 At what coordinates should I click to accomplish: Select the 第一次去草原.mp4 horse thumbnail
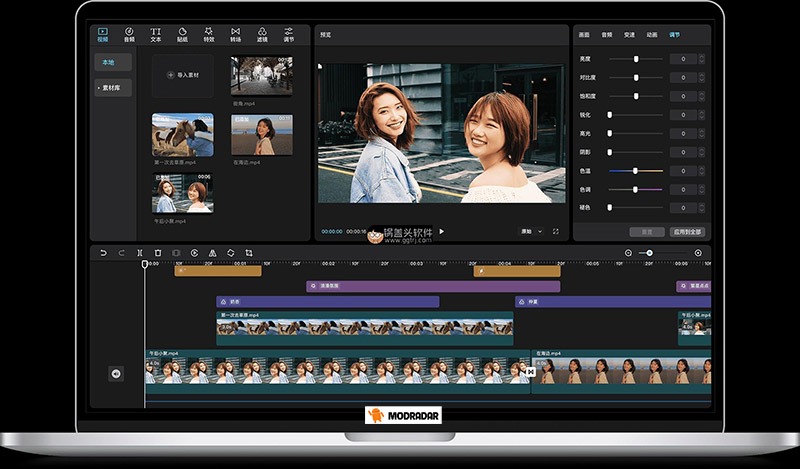(x=183, y=135)
